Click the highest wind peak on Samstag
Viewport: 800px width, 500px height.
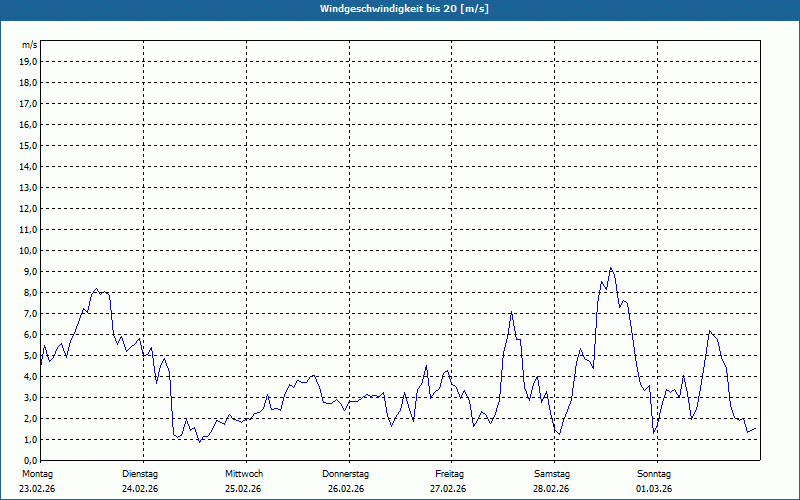(611, 268)
